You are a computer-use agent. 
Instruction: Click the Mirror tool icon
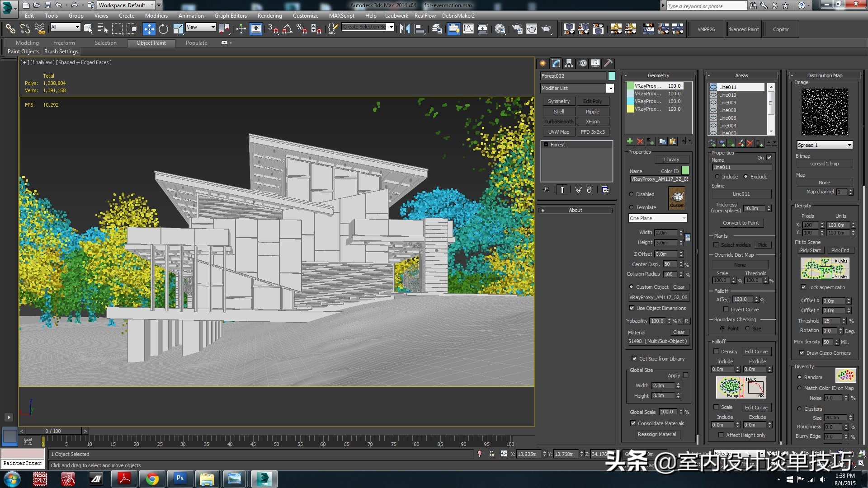tap(405, 29)
